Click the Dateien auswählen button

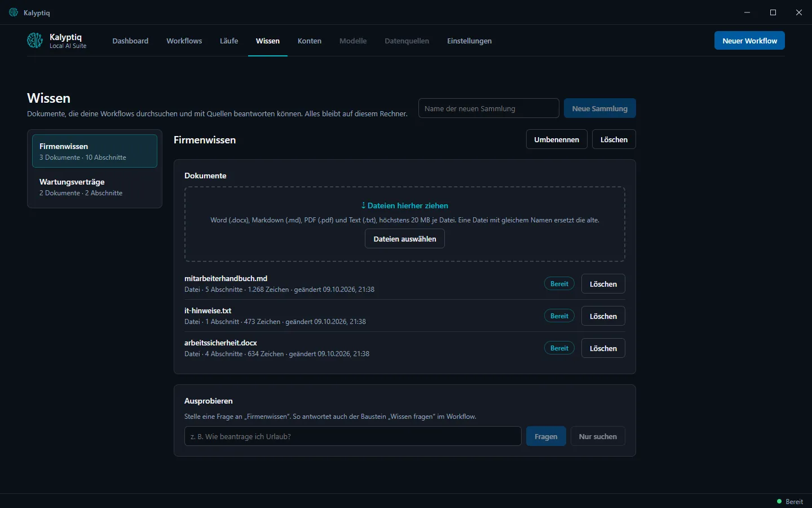(x=405, y=239)
